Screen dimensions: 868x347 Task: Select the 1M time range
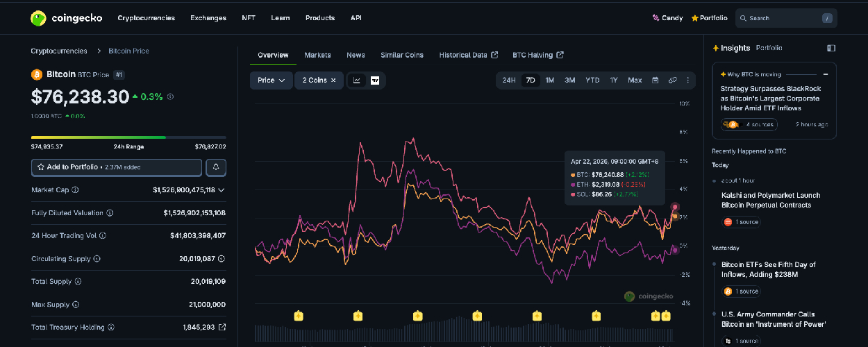(549, 81)
